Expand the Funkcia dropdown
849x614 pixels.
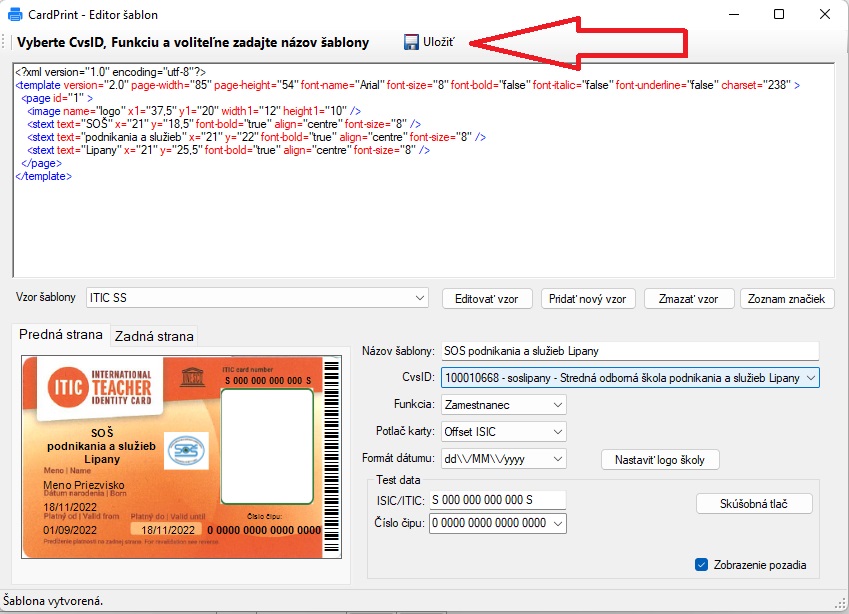point(556,405)
